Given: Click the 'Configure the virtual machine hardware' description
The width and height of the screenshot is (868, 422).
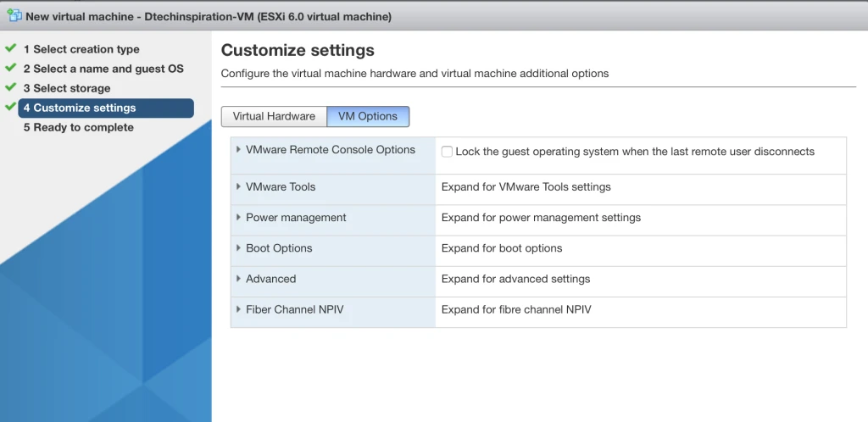Looking at the screenshot, I should (x=415, y=74).
